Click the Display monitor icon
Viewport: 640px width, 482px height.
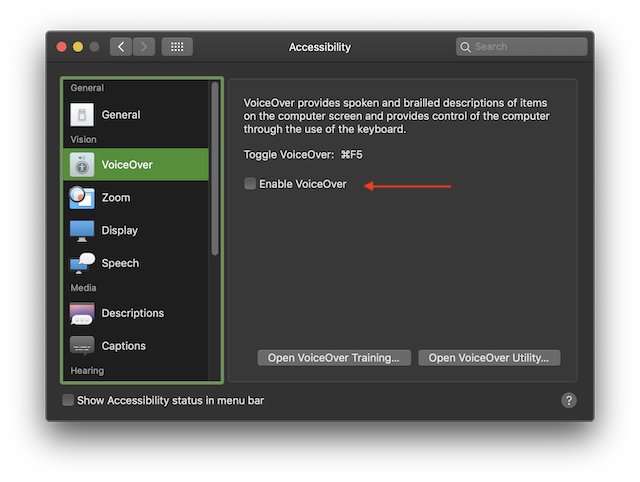click(82, 231)
